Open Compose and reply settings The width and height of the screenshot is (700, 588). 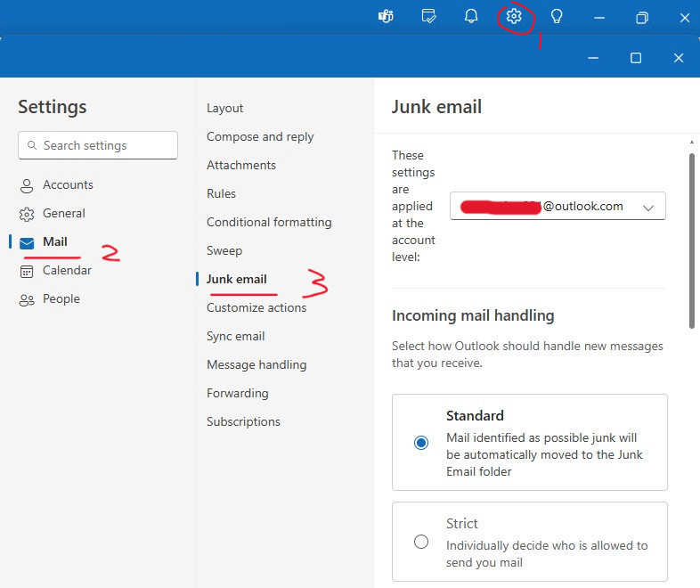tap(260, 136)
